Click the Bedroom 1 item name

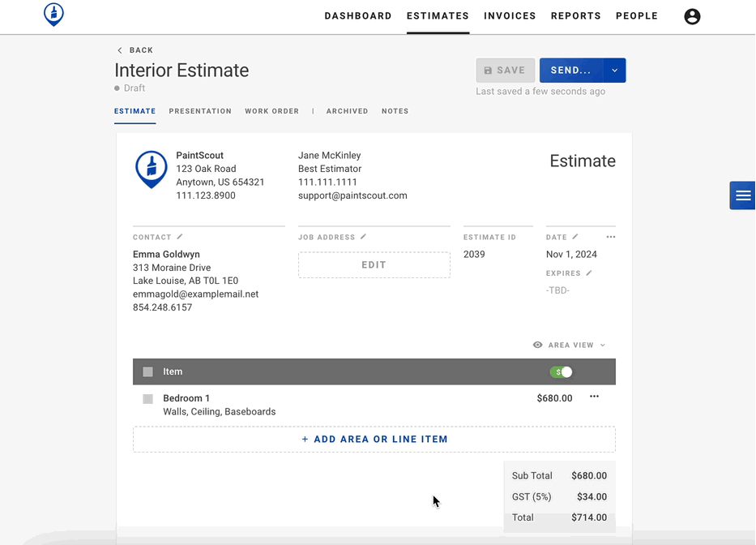click(186, 398)
